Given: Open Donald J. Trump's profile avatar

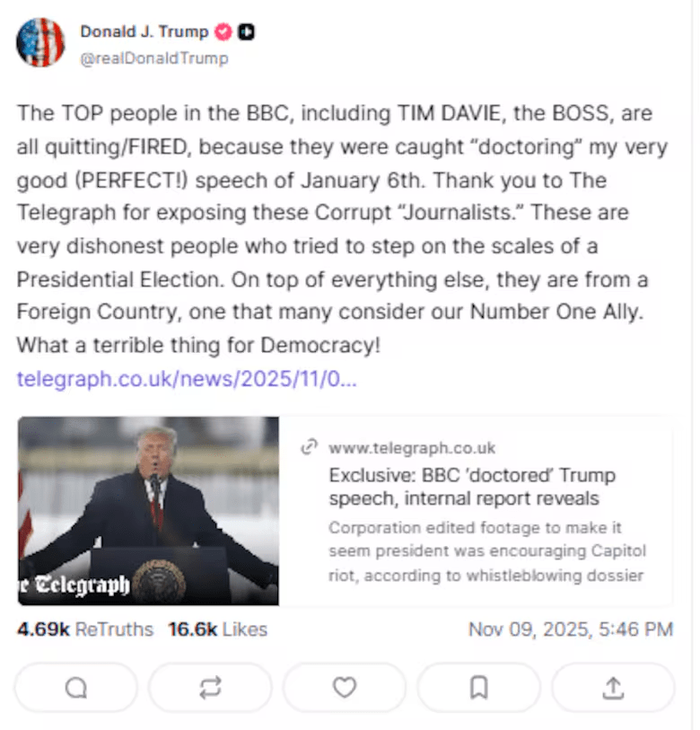Looking at the screenshot, I should 40,42.
